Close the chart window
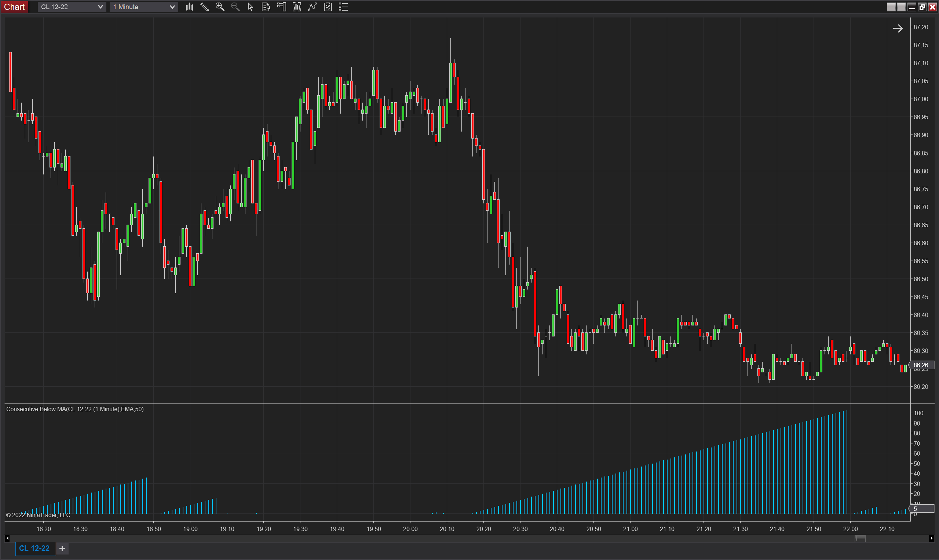The image size is (939, 560). (x=932, y=7)
